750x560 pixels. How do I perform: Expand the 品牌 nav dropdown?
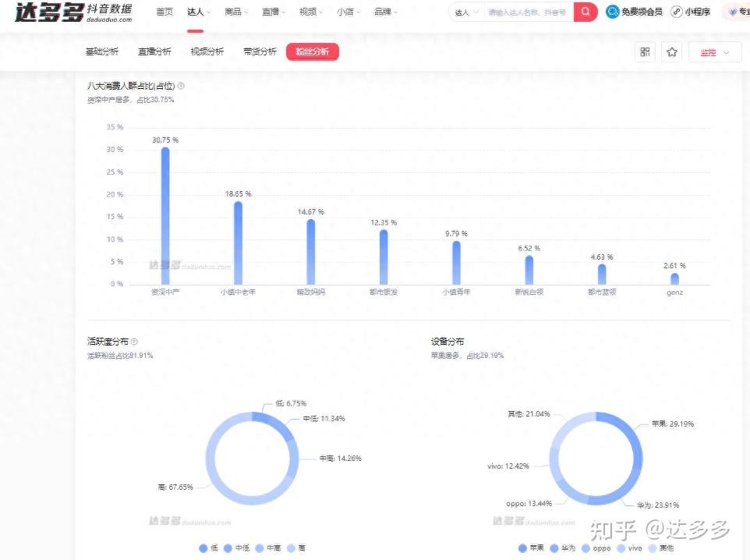point(385,12)
